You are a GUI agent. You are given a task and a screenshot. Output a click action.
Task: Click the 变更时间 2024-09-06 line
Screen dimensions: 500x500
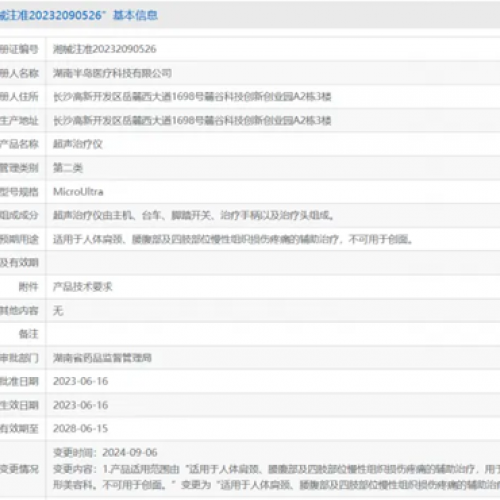pos(105,452)
